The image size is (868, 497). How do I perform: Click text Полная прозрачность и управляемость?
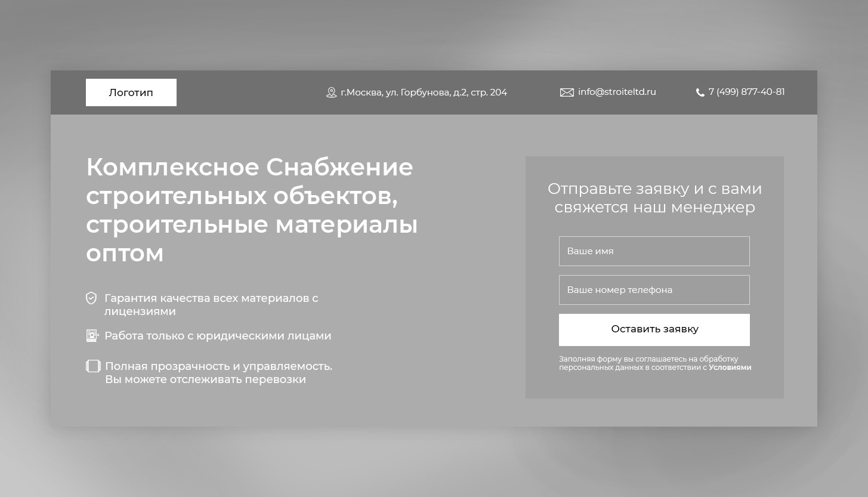point(218,366)
